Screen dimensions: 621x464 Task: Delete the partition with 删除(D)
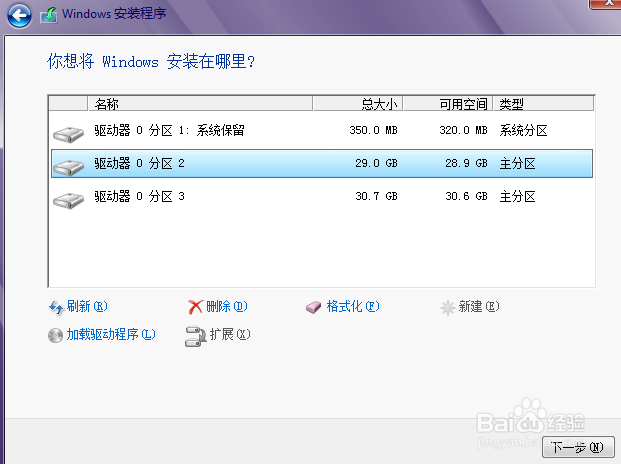click(x=227, y=306)
